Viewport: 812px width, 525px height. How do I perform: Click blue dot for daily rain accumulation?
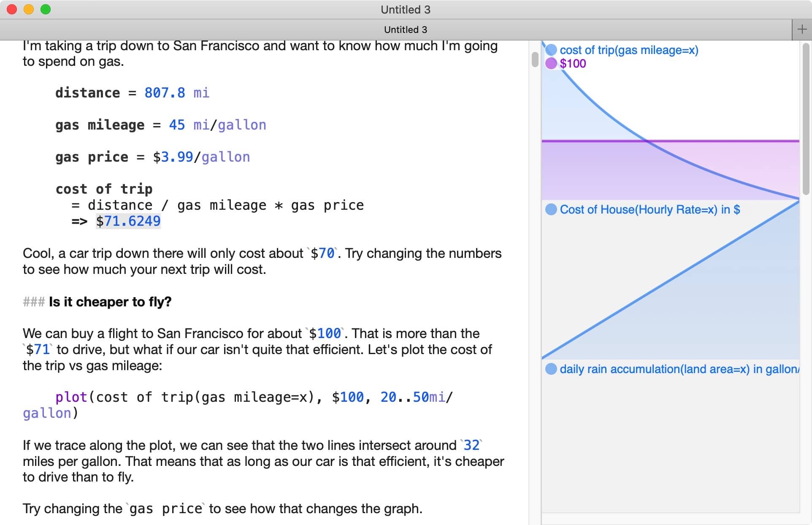551,369
